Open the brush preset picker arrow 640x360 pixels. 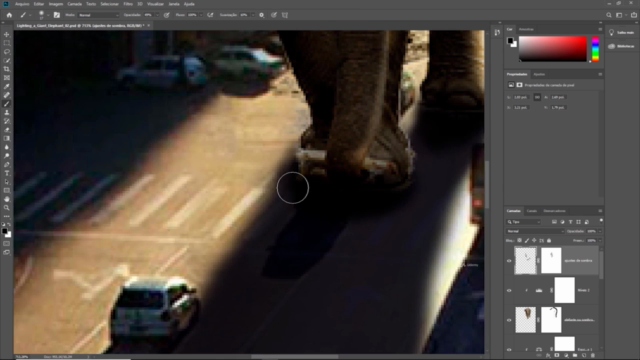coord(48,16)
